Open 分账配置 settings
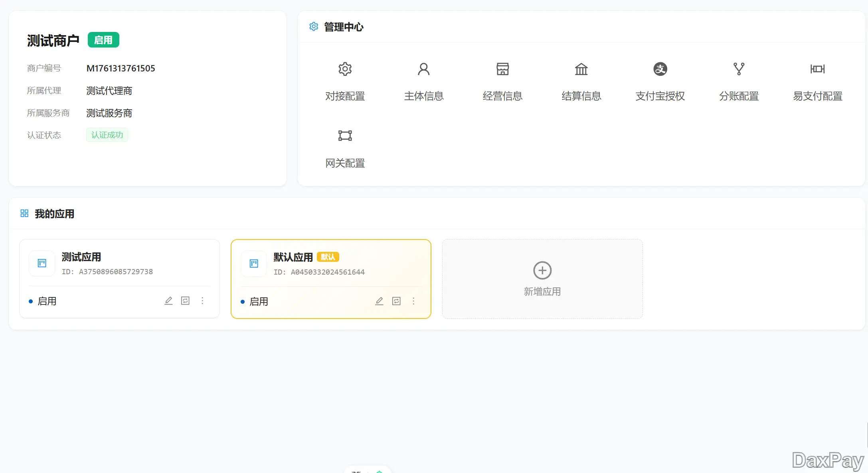 (x=739, y=81)
